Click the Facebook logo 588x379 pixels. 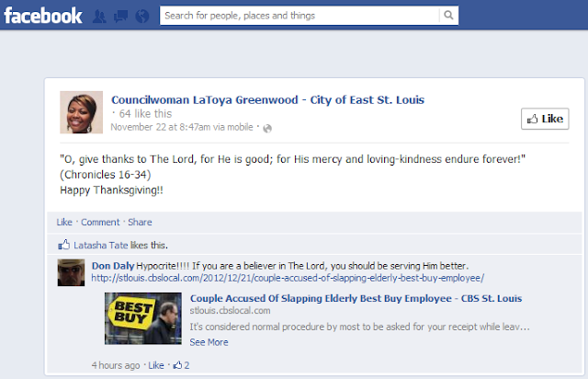43,16
